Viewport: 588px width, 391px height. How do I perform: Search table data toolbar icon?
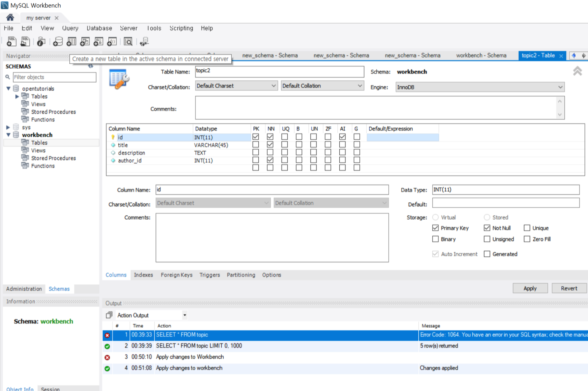128,41
